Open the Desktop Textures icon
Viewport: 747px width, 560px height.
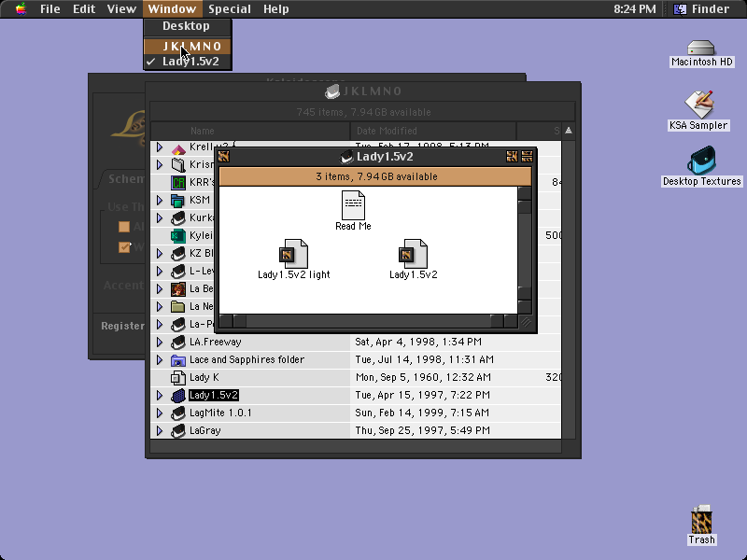tap(701, 160)
